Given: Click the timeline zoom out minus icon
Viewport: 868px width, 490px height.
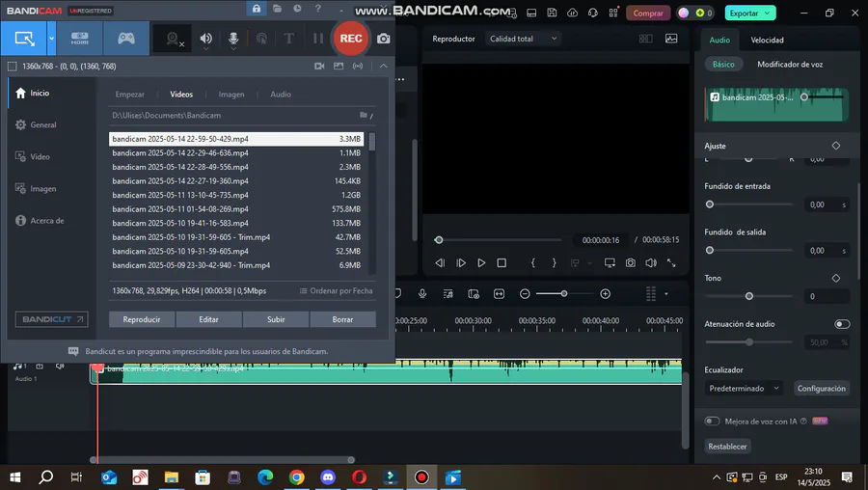Looking at the screenshot, I should click(x=525, y=294).
